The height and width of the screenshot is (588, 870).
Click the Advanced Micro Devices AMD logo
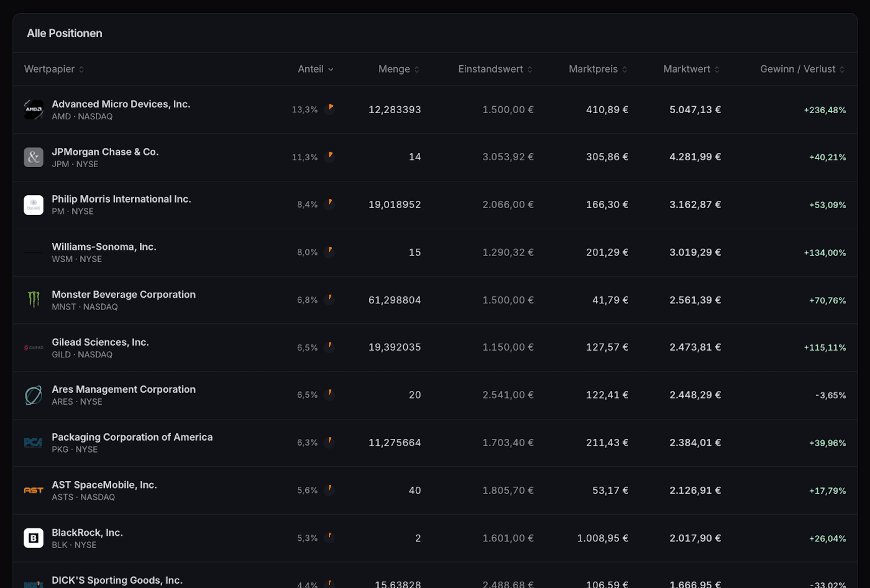point(34,109)
